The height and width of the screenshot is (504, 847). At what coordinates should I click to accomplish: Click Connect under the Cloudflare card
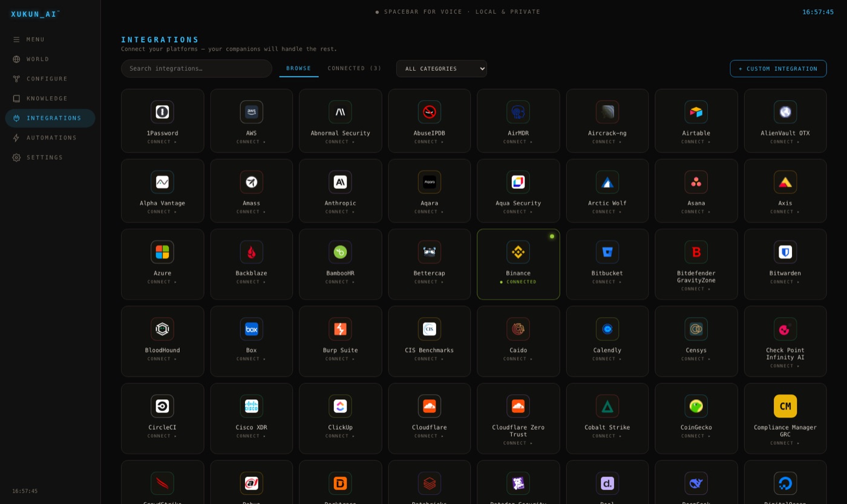429,436
